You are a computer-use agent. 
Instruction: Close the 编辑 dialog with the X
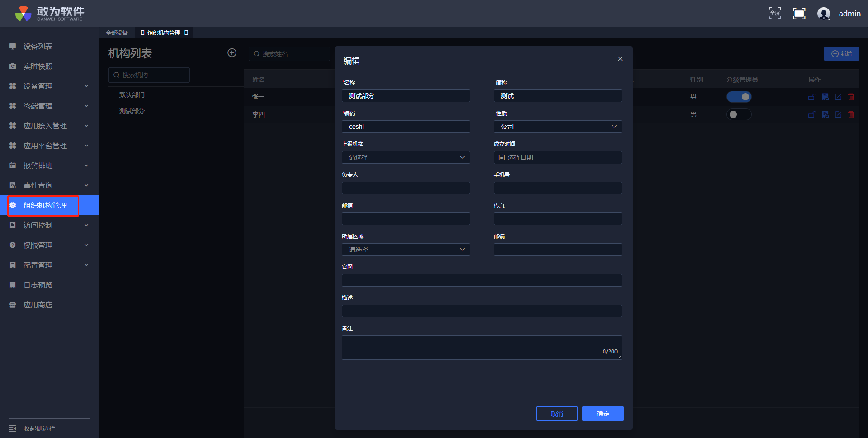tap(620, 59)
